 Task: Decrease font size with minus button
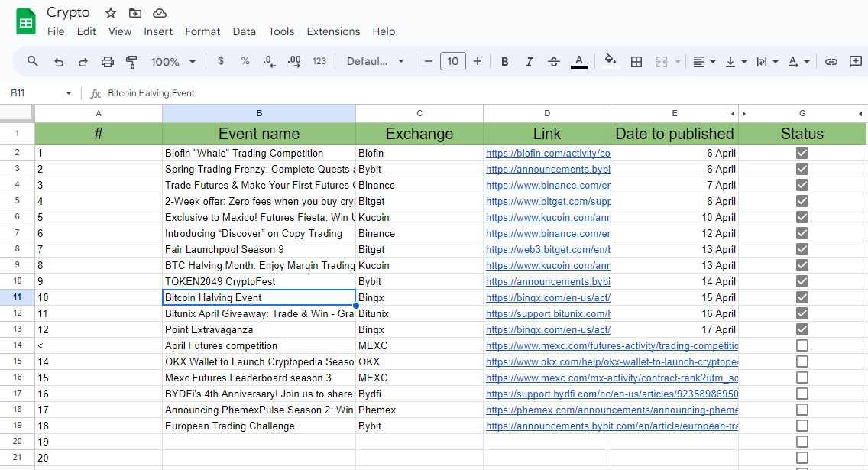429,61
